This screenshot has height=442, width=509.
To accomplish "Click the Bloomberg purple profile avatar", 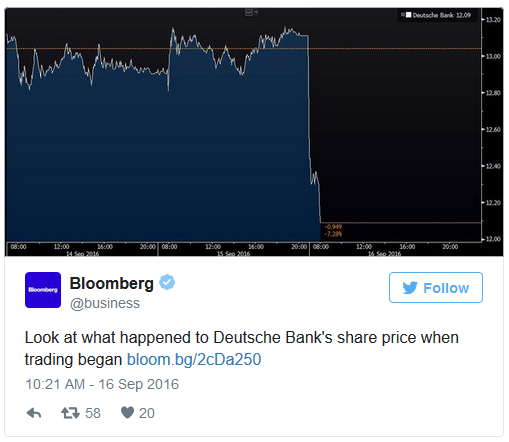I will coord(43,290).
